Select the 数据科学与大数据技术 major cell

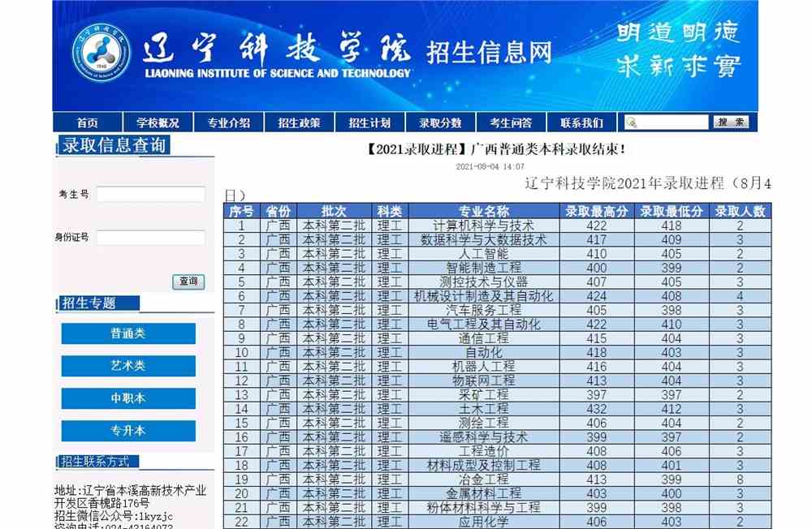pyautogui.click(x=484, y=239)
